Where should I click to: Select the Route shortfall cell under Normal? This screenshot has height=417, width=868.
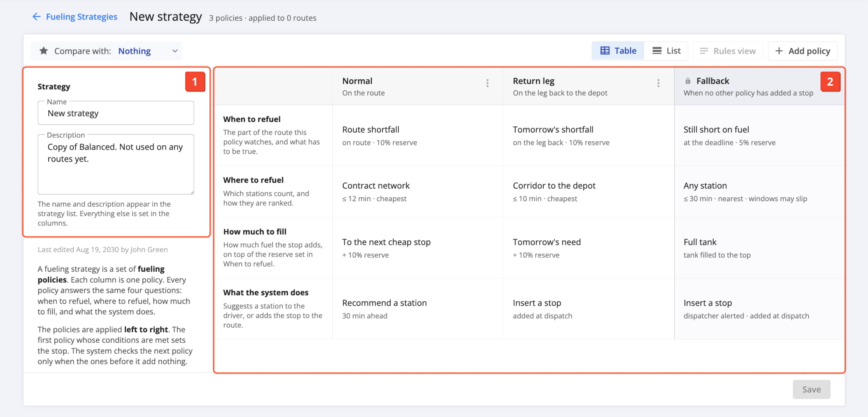(417, 136)
